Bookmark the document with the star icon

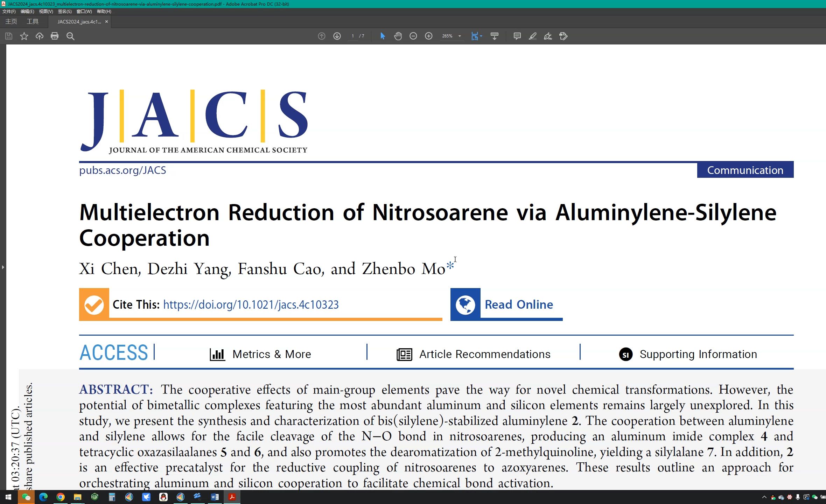[24, 36]
